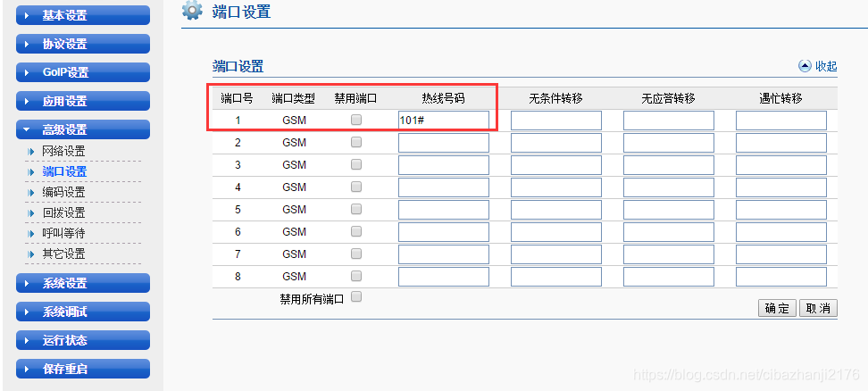The image size is (868, 391).
Task: Click the 热线号码 column header
Action: coord(444,98)
